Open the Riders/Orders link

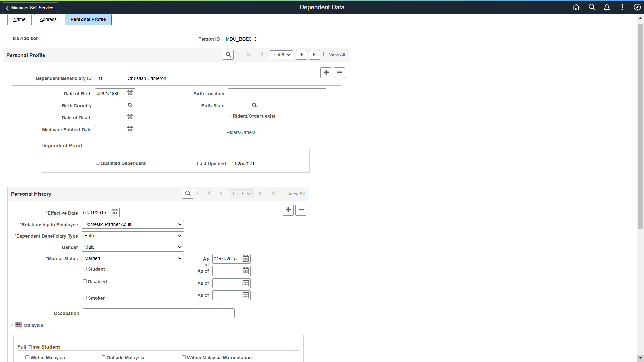click(241, 132)
